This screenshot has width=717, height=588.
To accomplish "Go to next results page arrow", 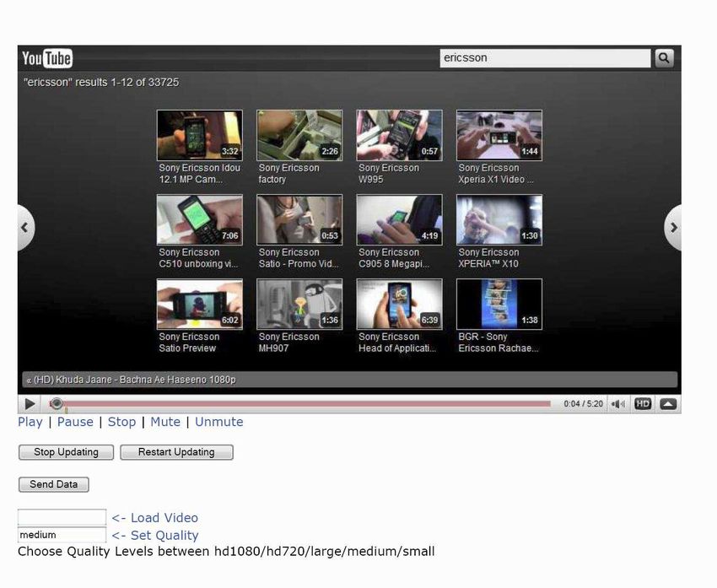I will [x=673, y=227].
